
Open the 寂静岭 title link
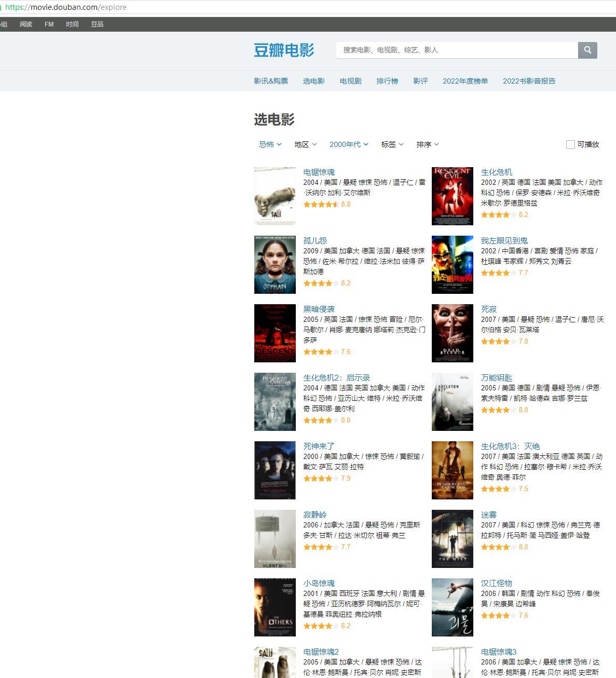coord(315,514)
